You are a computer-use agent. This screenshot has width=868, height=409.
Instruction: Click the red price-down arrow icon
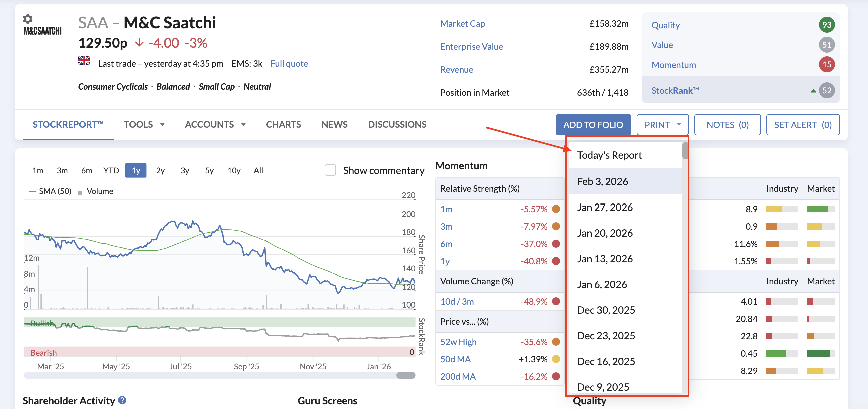point(139,43)
